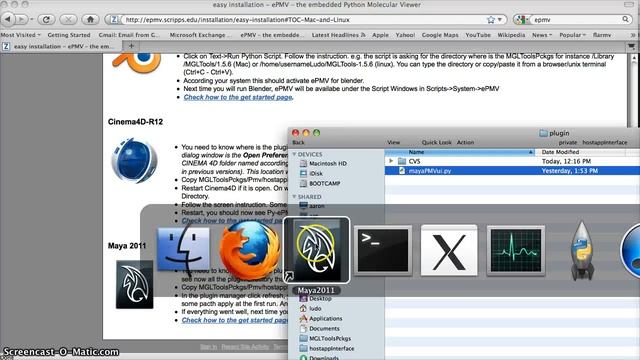Click Finder Action toolbar button
This screenshot has width=640, height=360.
coord(465,142)
